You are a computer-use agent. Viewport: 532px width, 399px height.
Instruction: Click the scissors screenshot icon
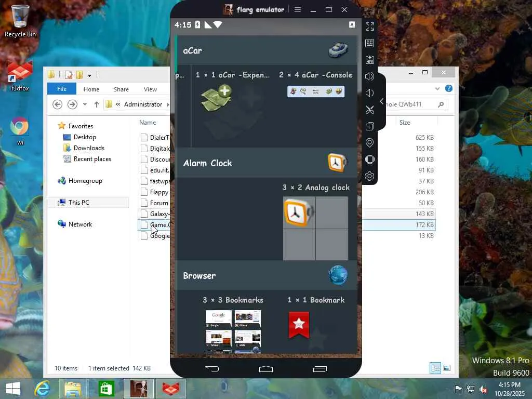[370, 110]
